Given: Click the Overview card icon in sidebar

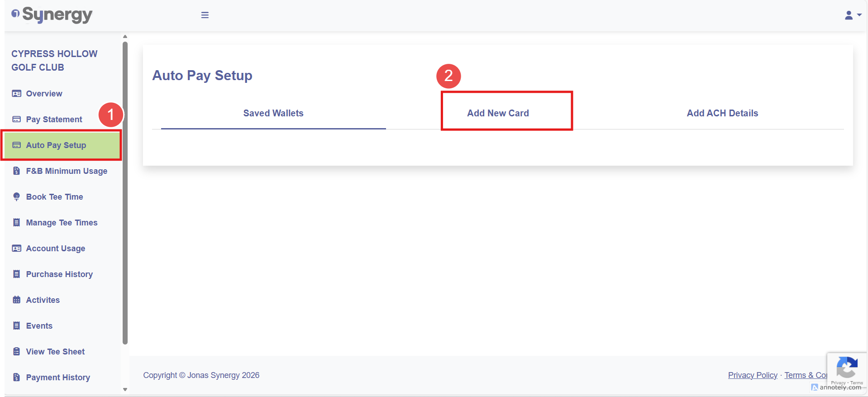Looking at the screenshot, I should click(x=17, y=94).
